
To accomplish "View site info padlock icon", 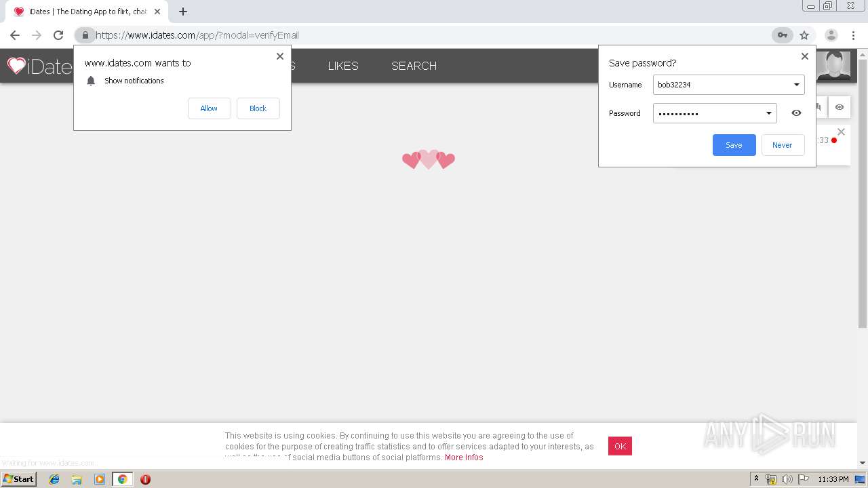I will point(85,35).
